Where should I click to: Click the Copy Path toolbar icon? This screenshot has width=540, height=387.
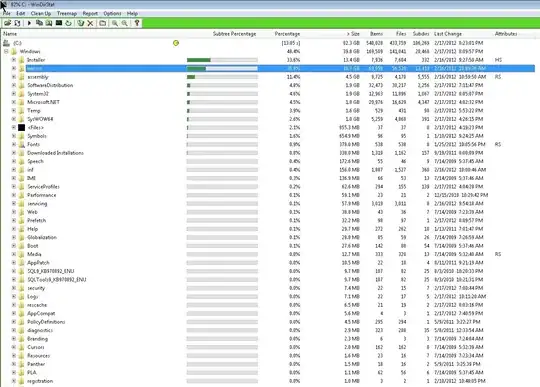39,23
